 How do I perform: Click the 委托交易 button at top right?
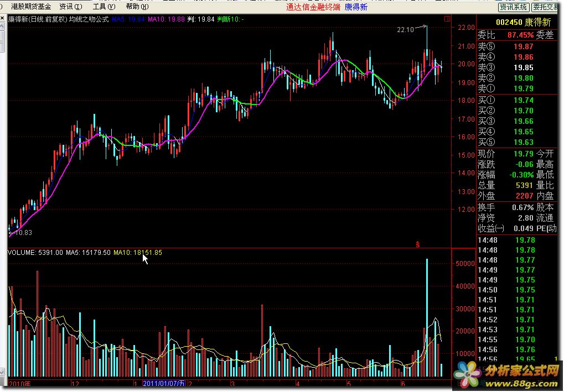pos(545,7)
